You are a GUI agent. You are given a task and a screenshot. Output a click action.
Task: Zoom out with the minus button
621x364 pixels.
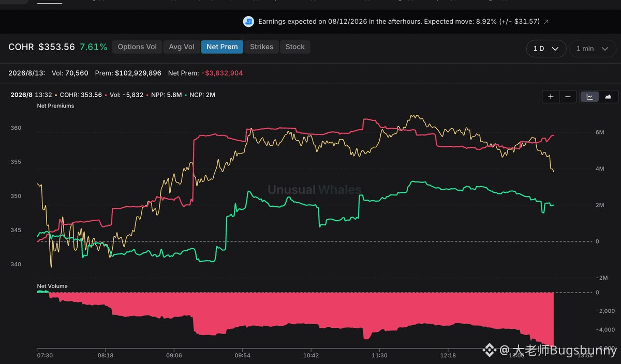[x=568, y=97]
